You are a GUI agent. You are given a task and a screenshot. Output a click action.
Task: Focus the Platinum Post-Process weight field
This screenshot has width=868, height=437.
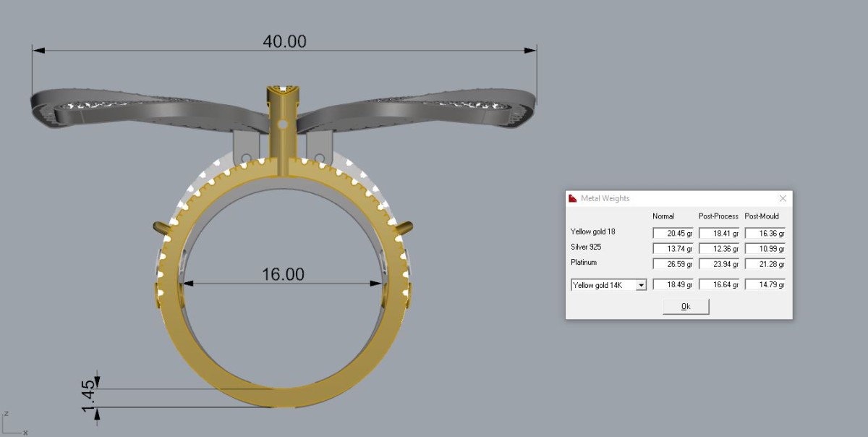point(719,263)
